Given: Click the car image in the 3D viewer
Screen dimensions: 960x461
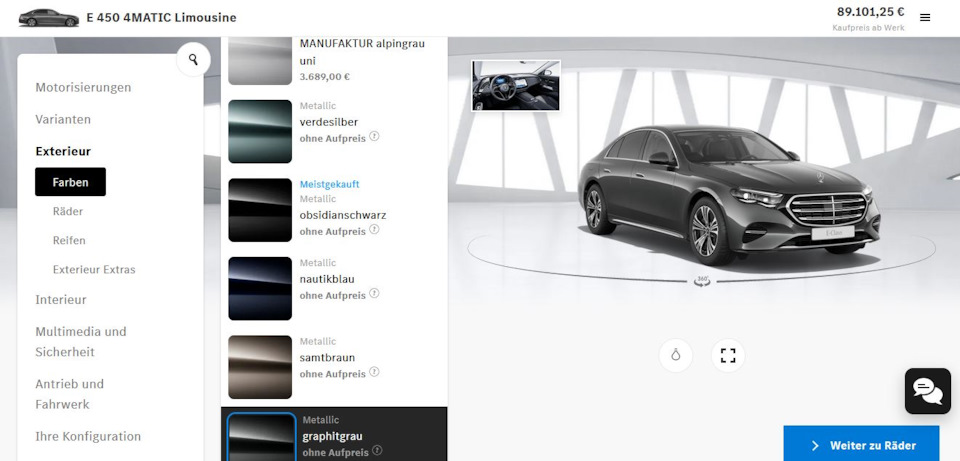Looking at the screenshot, I should pos(729,195).
